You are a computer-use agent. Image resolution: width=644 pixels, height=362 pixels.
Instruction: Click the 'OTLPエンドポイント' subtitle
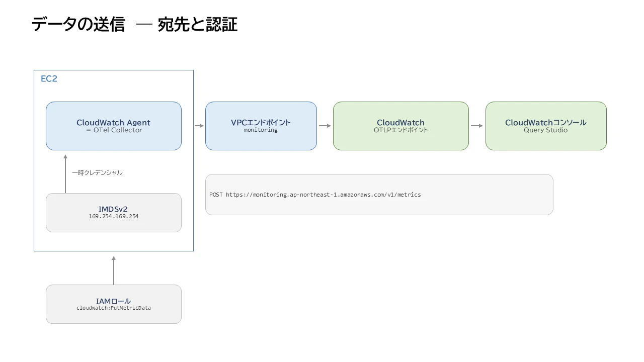(x=401, y=130)
